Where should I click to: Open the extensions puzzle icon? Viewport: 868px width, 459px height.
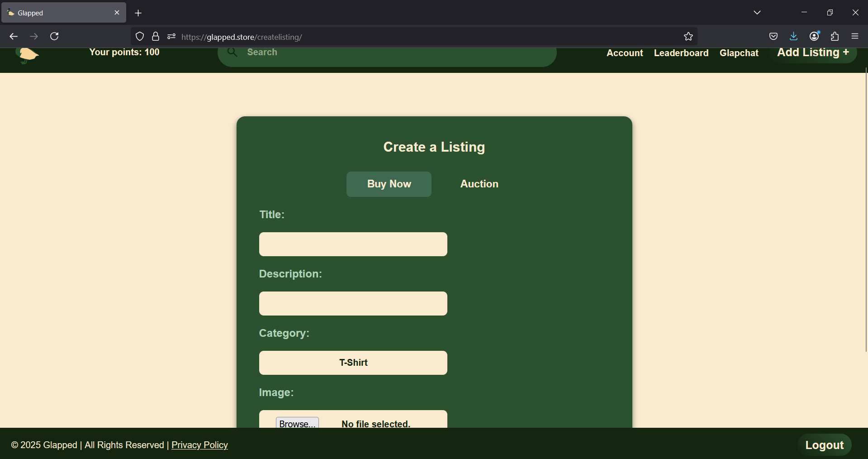coord(835,37)
